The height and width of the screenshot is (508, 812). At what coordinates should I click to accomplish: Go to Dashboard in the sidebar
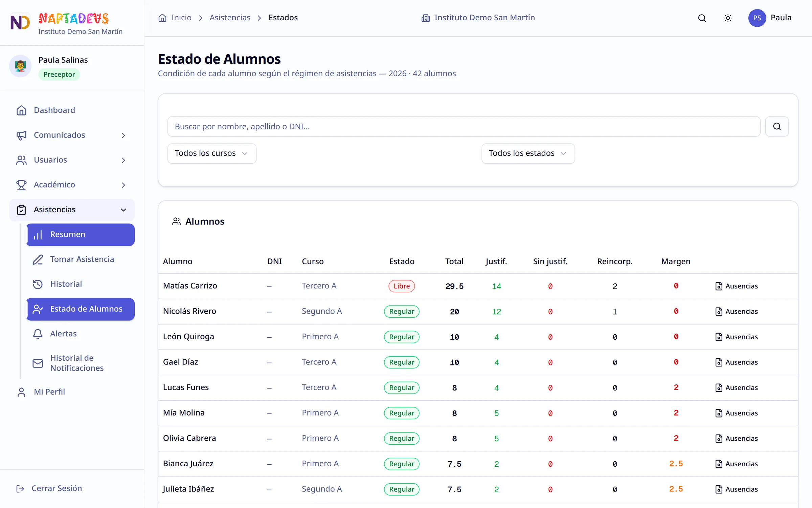(x=72, y=110)
